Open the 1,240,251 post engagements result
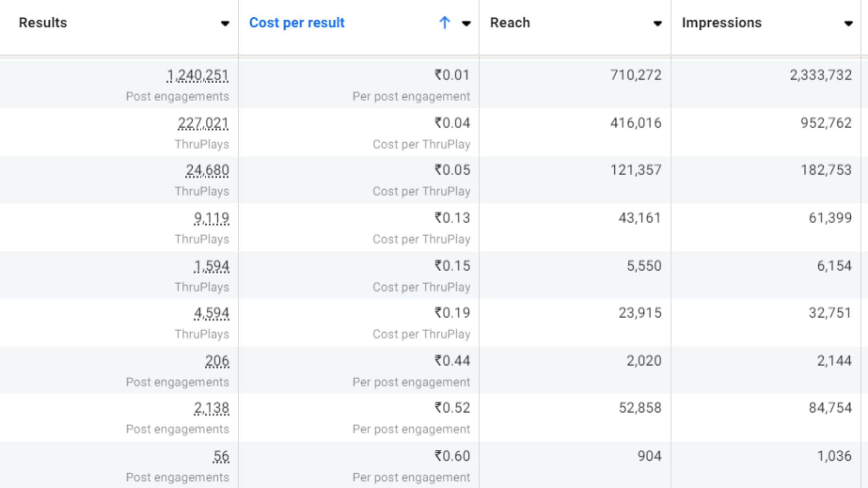Image resolution: width=868 pixels, height=488 pixels. click(198, 75)
